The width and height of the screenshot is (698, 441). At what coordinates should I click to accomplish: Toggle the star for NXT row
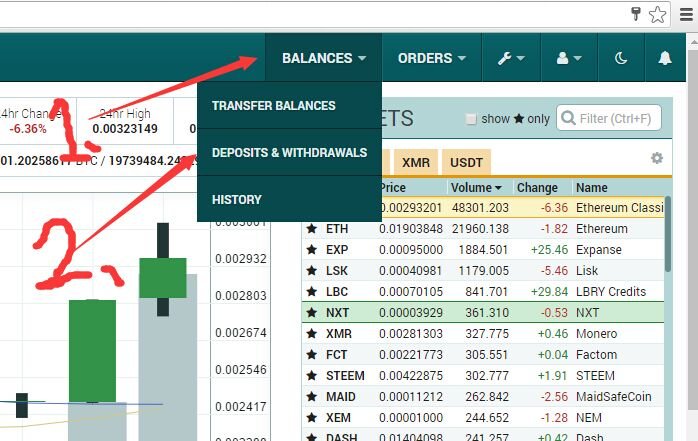(312, 313)
